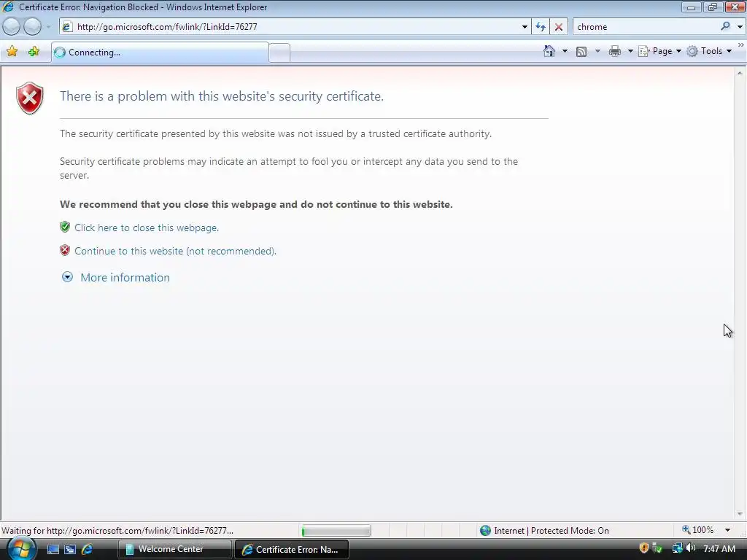Click the 7:47 AM clock
The image size is (747, 560).
tap(719, 549)
